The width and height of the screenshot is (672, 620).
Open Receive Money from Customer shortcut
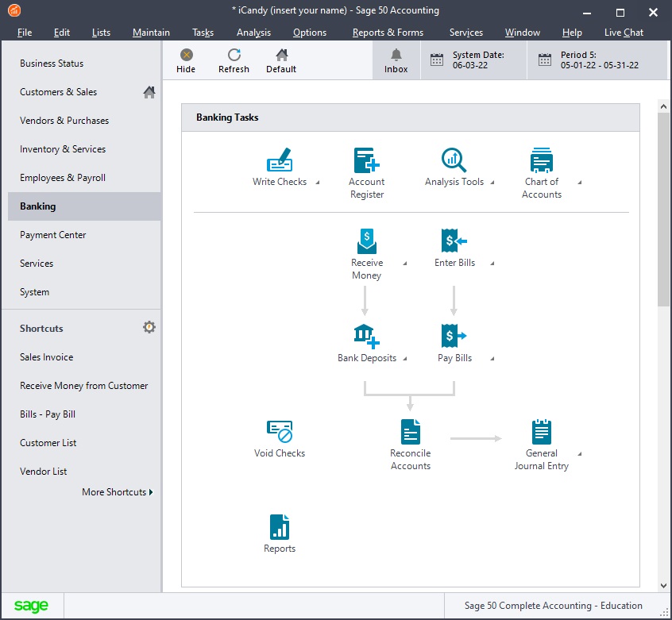click(83, 386)
